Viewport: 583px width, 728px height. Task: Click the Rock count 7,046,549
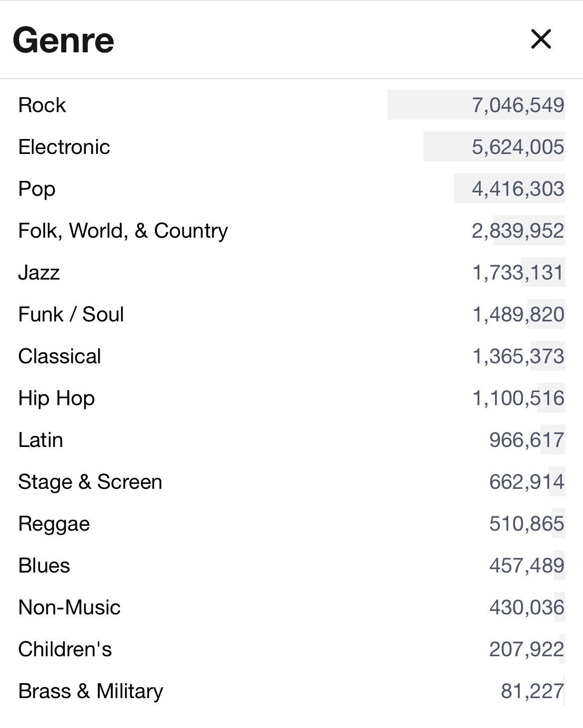tap(518, 105)
